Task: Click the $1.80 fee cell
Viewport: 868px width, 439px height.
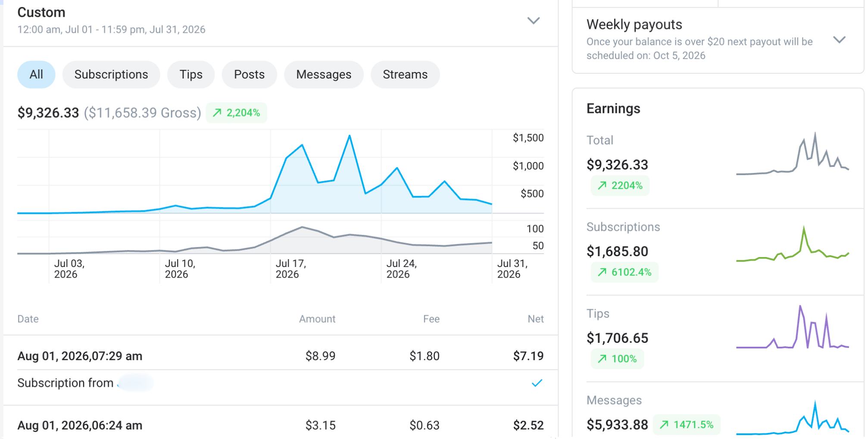Action: pyautogui.click(x=425, y=356)
